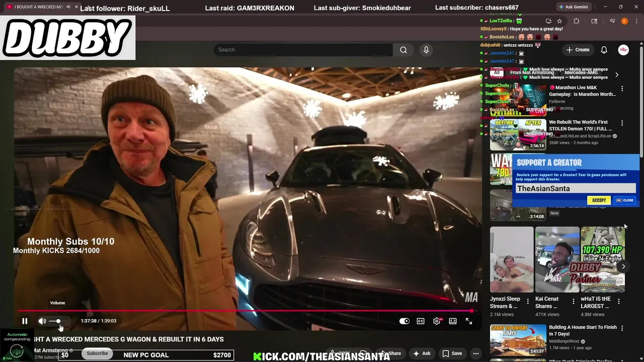Open options for Building A House video
Viewport: 644px width, 362px height.
point(622,328)
